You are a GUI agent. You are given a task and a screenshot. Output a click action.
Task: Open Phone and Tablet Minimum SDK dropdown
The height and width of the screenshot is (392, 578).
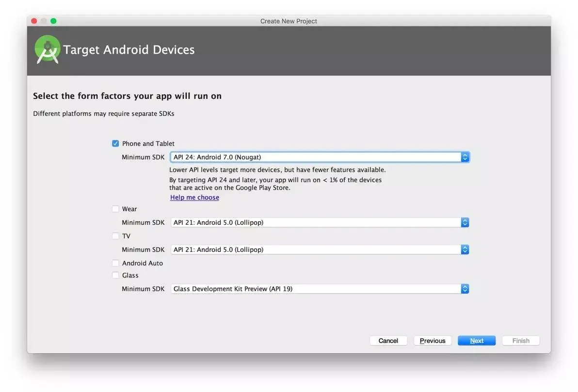pyautogui.click(x=320, y=157)
